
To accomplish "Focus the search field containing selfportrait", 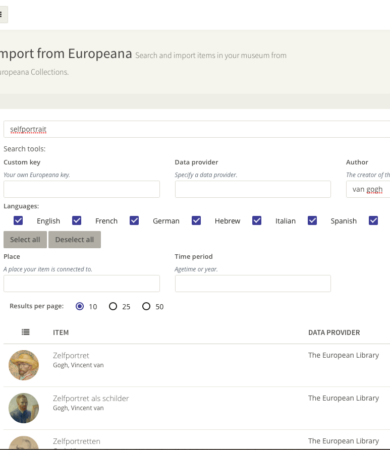I will (197, 129).
